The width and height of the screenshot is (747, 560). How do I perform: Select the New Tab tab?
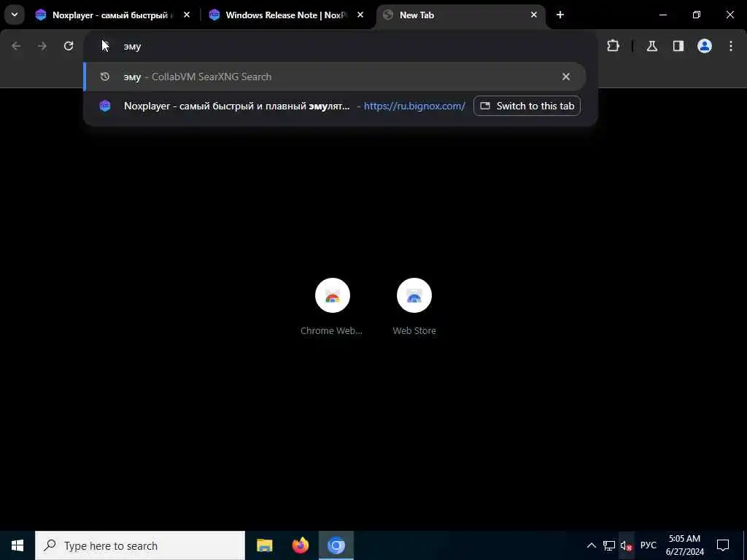460,15
